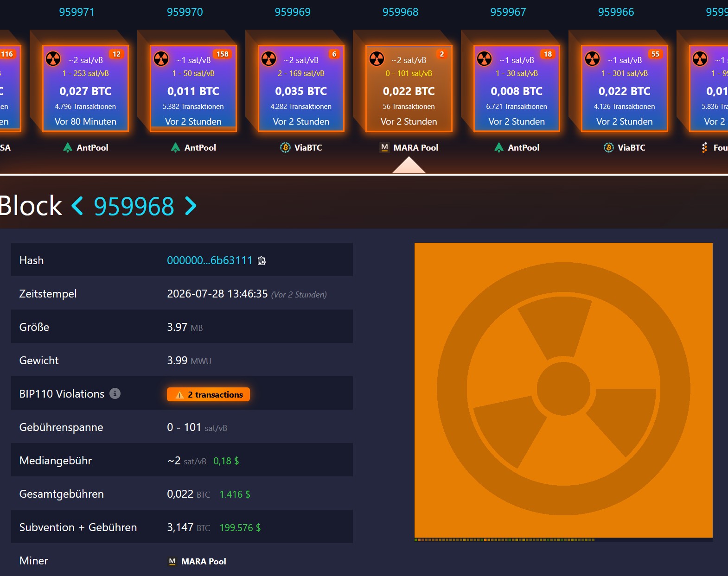This screenshot has height=576, width=728.
Task: Go to next block with right chevron
Action: point(191,206)
